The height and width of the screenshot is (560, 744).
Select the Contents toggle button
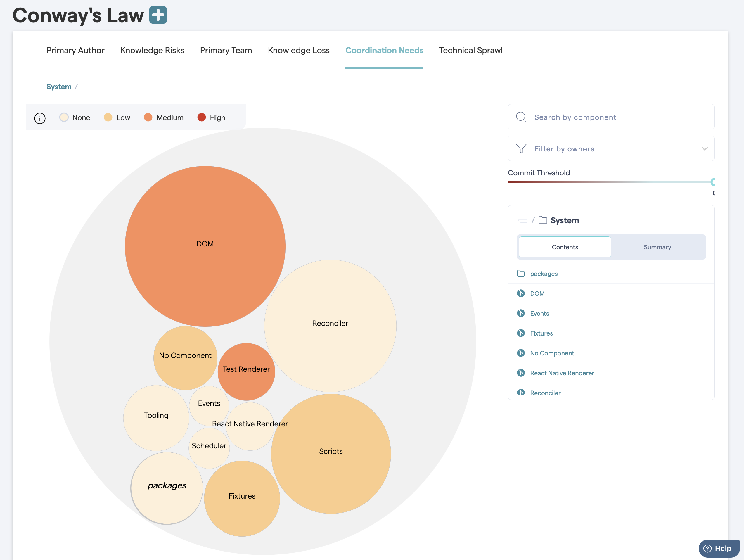point(564,247)
